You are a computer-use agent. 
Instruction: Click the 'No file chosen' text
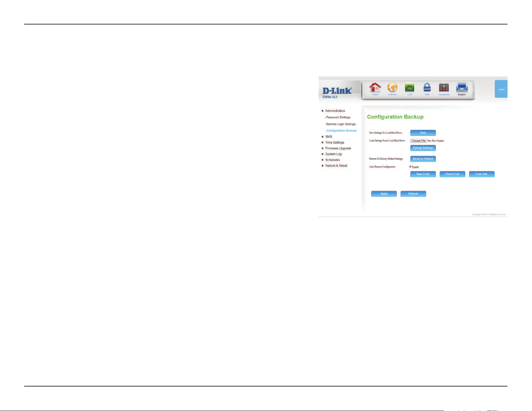pyautogui.click(x=436, y=141)
